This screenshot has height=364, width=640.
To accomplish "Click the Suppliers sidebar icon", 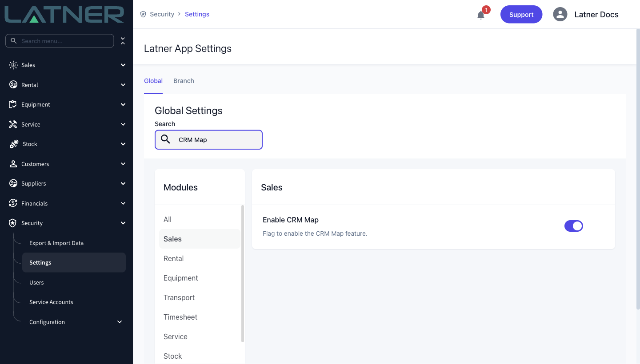I will [13, 183].
